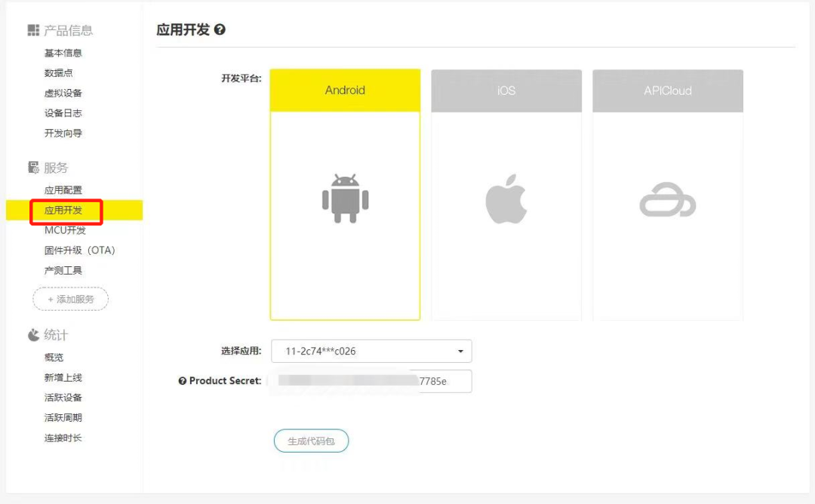The width and height of the screenshot is (815, 504).
Task: Click the 选择应用 label
Action: pos(241,351)
